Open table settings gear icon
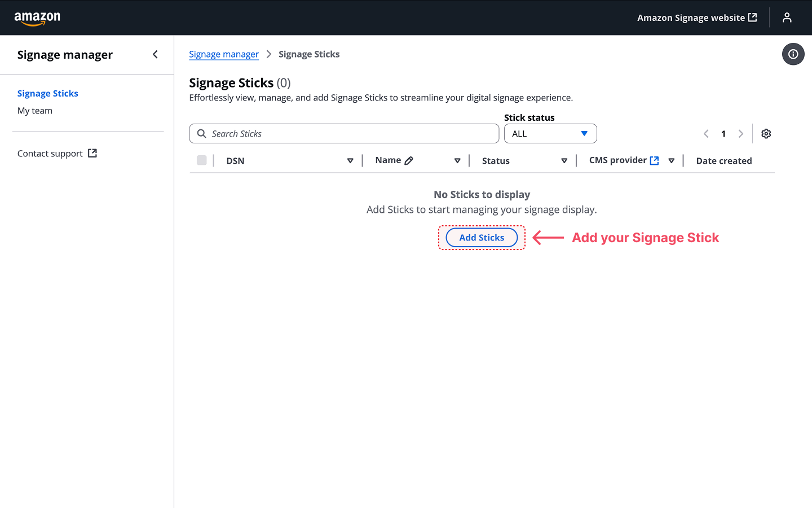Screen dimensions: 812x508 tap(766, 134)
